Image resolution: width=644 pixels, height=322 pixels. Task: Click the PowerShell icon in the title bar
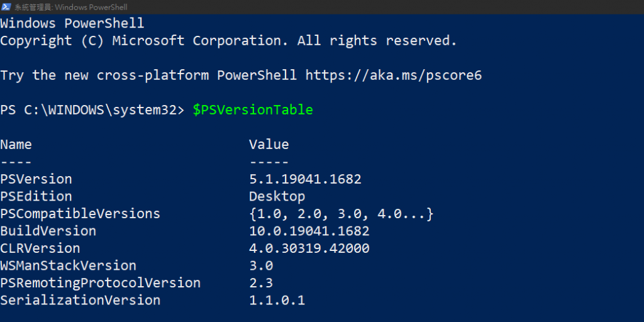click(6, 6)
